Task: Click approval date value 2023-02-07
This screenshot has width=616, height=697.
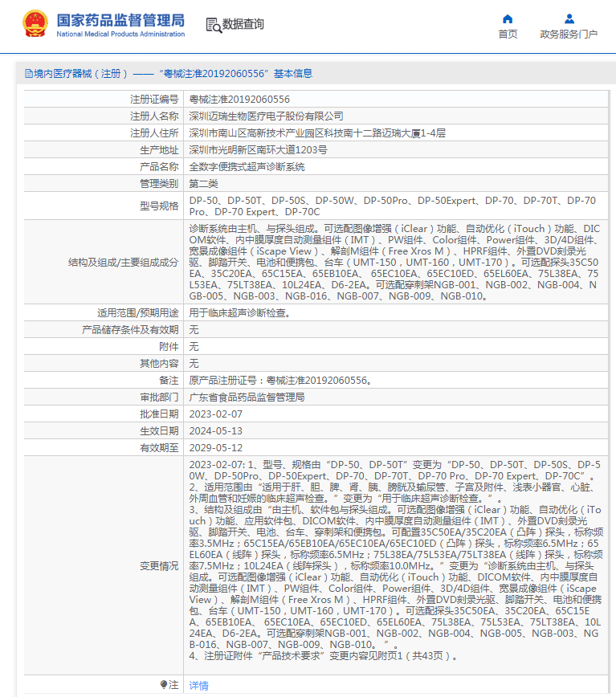Action: click(x=215, y=414)
